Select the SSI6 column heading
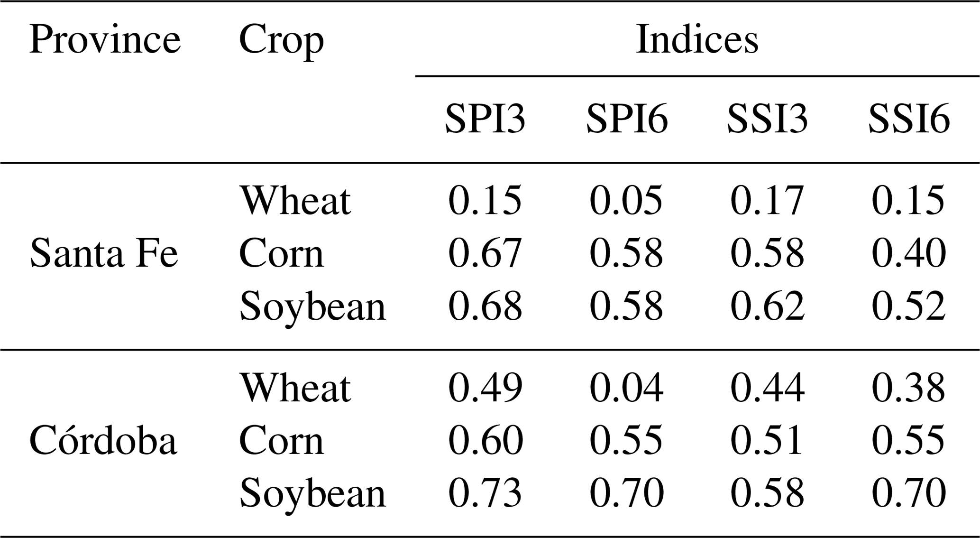 click(908, 119)
